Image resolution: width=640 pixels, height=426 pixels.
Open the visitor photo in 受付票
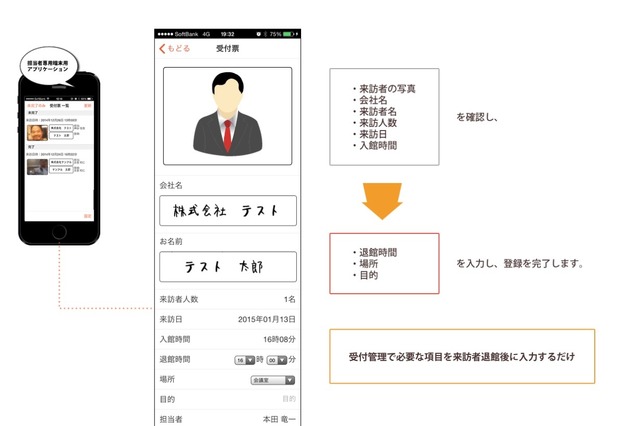click(228, 116)
